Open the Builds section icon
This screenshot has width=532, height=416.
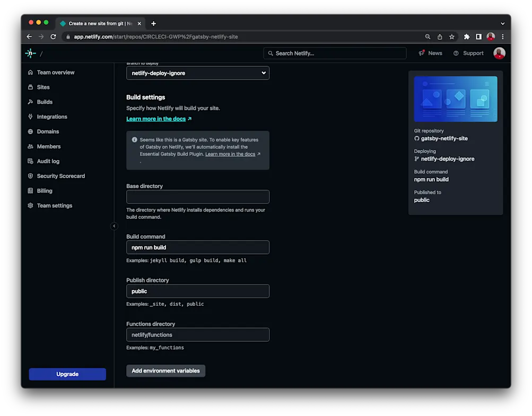click(32, 102)
